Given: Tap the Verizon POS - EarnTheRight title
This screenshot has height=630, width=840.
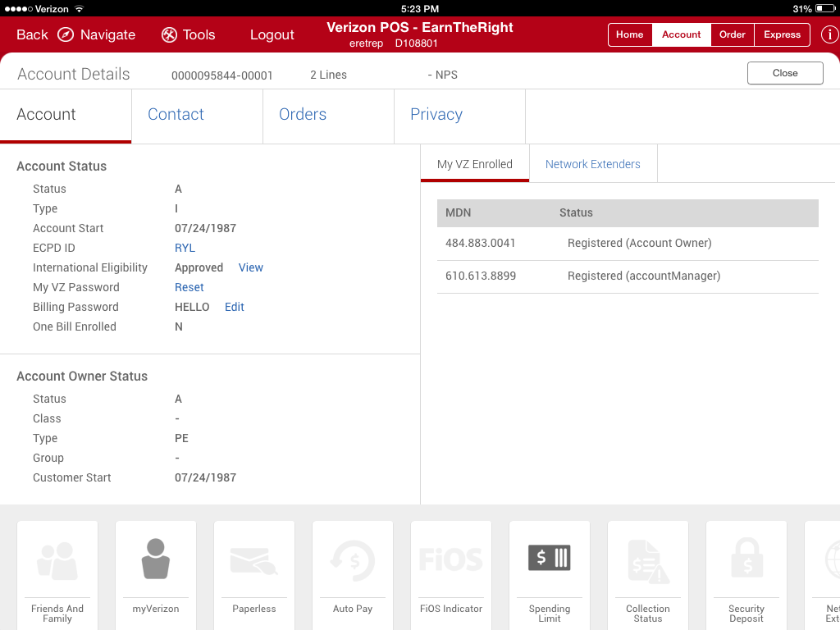Looking at the screenshot, I should point(420,27).
